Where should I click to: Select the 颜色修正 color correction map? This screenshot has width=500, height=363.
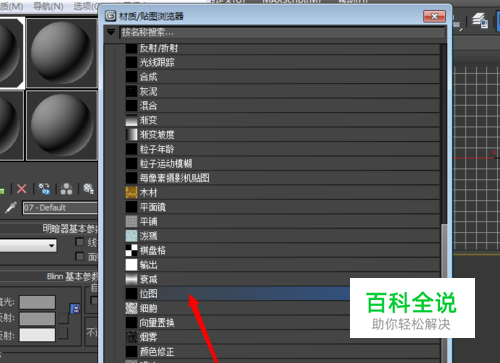pos(282,352)
